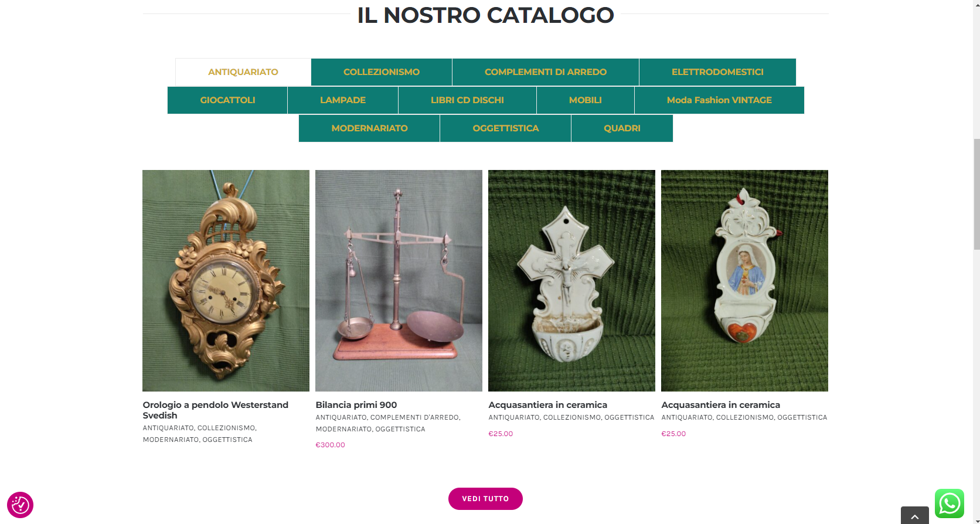Open the WhatsApp chat icon
This screenshot has height=524, width=980.
pyautogui.click(x=950, y=503)
